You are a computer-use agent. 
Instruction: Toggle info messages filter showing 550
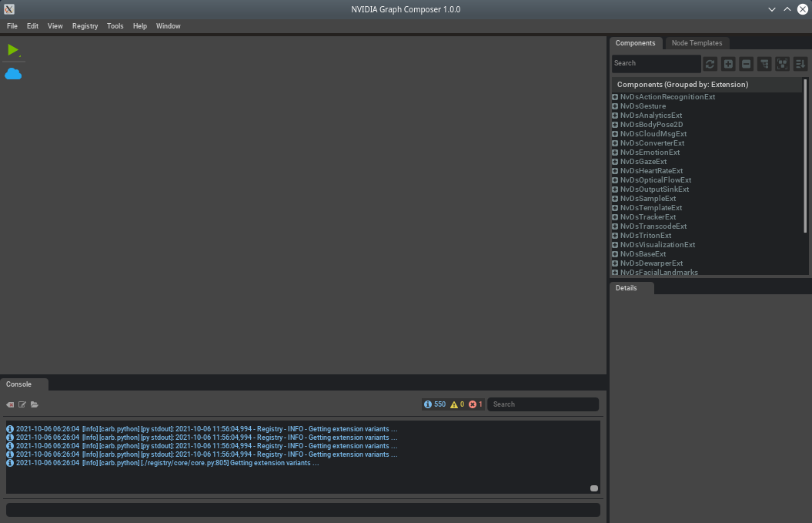(435, 404)
